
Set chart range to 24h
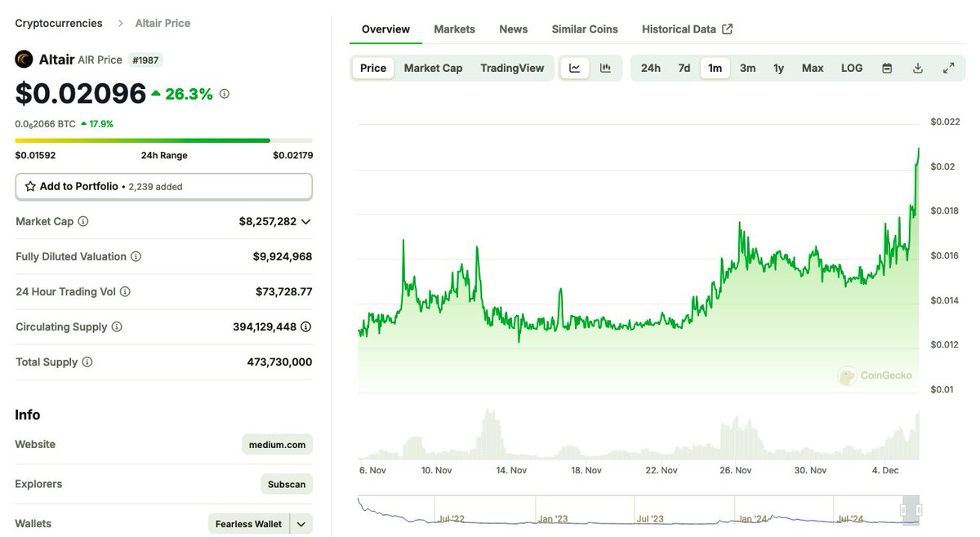coord(651,69)
